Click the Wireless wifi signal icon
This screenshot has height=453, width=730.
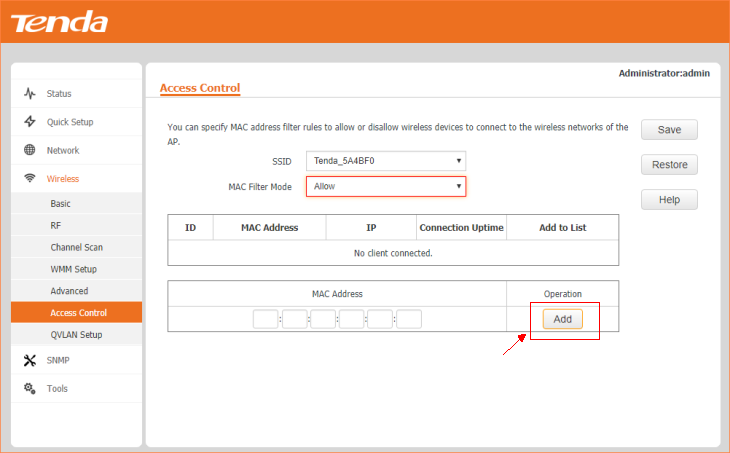click(x=30, y=179)
